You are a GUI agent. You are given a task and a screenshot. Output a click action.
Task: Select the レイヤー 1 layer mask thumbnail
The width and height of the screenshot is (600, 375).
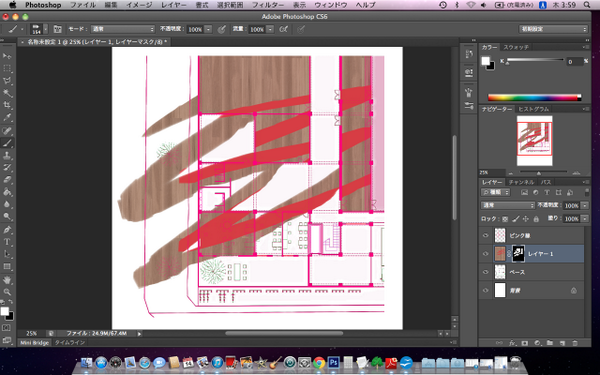[518, 254]
